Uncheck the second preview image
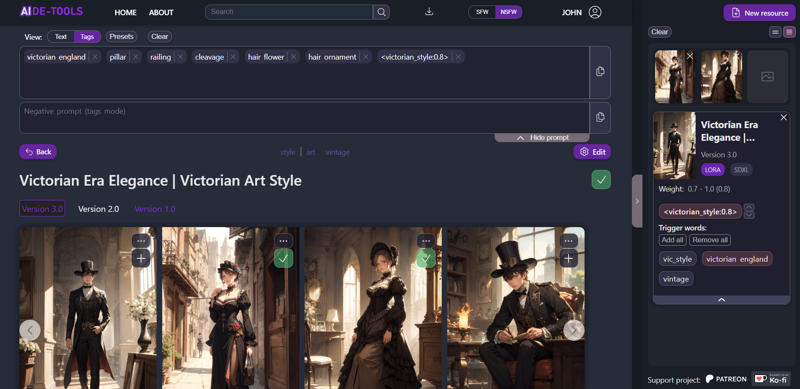 click(283, 258)
